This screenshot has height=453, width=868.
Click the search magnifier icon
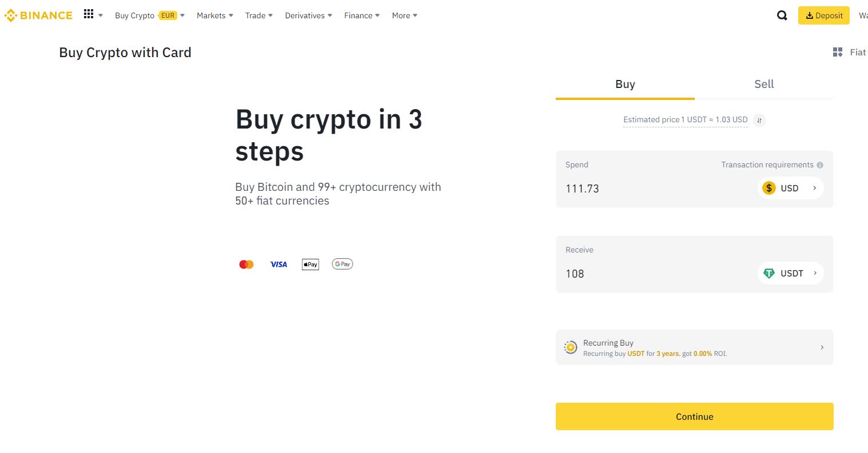point(782,15)
